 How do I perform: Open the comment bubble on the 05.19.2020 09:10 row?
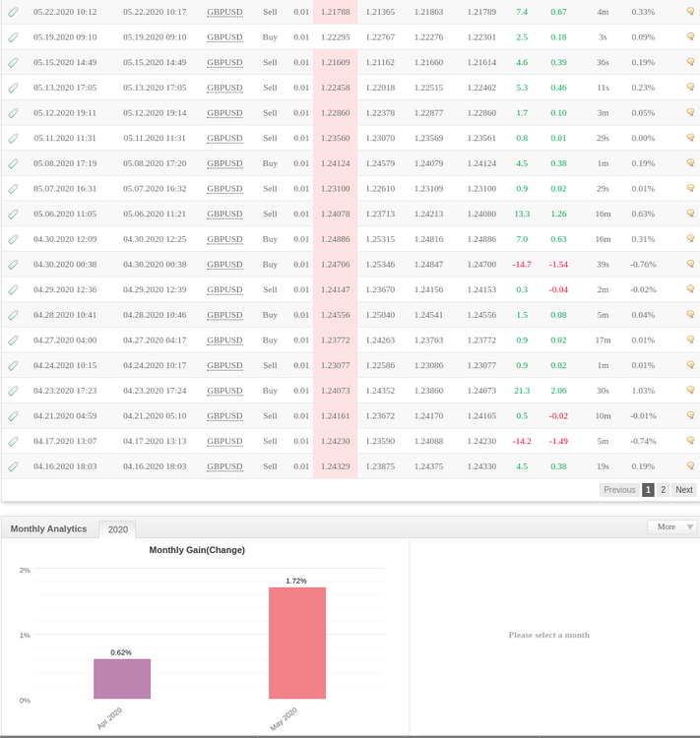[690, 36]
